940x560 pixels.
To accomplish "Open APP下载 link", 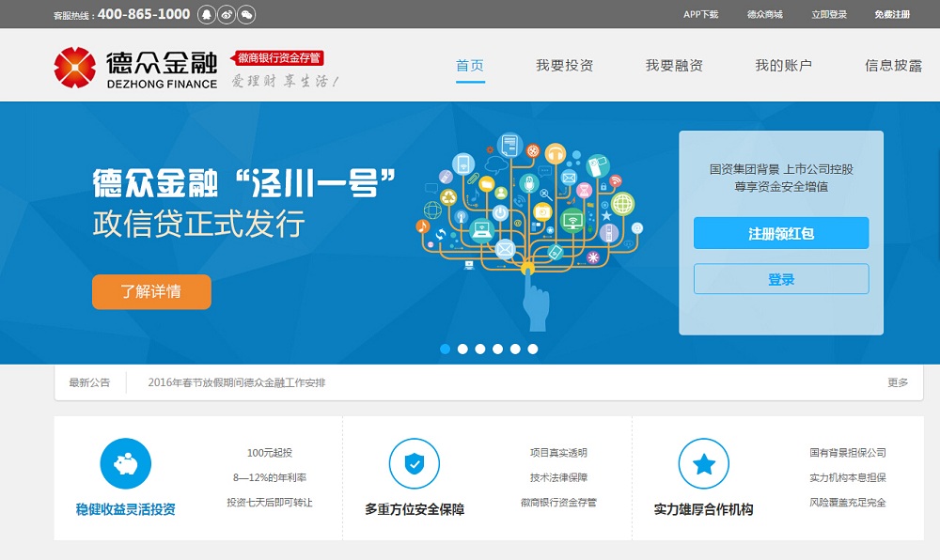I will click(701, 14).
